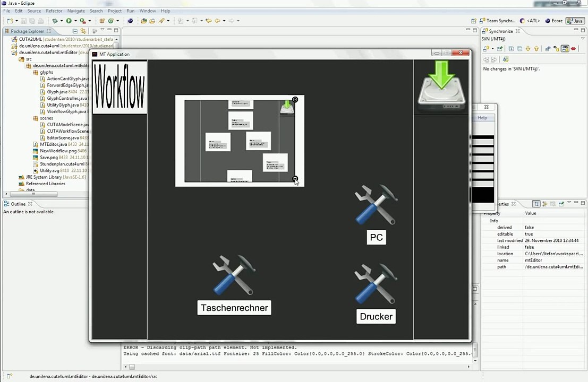588x382 pixels.
Task: Click the workflow preview thumbnail
Action: pyautogui.click(x=240, y=141)
